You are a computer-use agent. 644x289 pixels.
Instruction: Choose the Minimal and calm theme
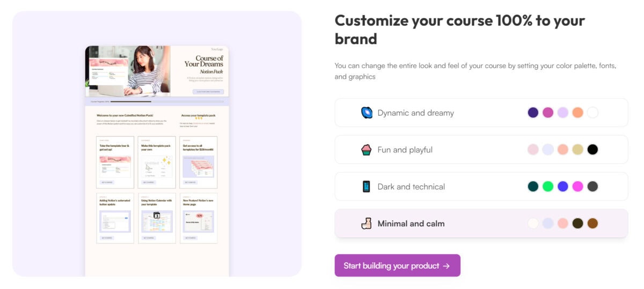tap(481, 224)
